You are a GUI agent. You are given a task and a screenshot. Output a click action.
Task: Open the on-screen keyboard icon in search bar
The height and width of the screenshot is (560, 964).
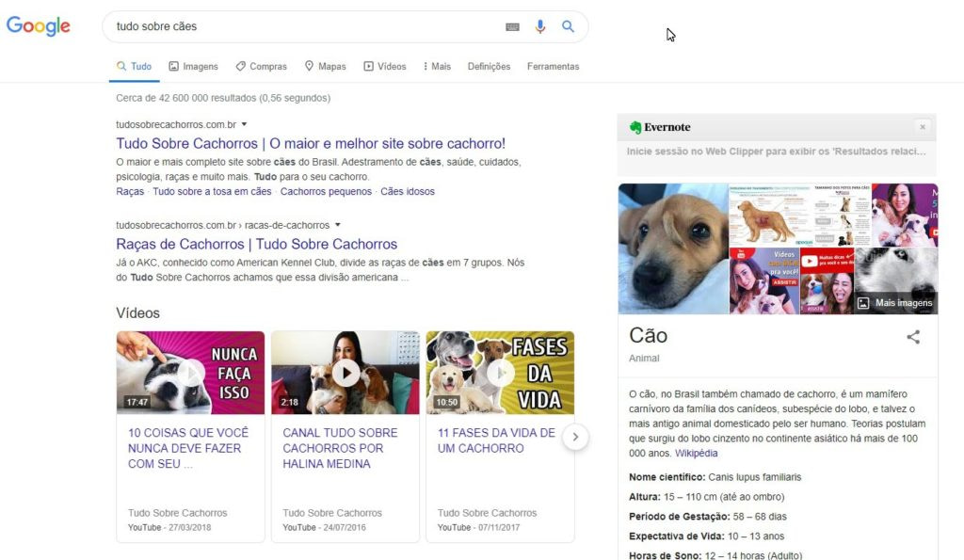[x=512, y=27]
